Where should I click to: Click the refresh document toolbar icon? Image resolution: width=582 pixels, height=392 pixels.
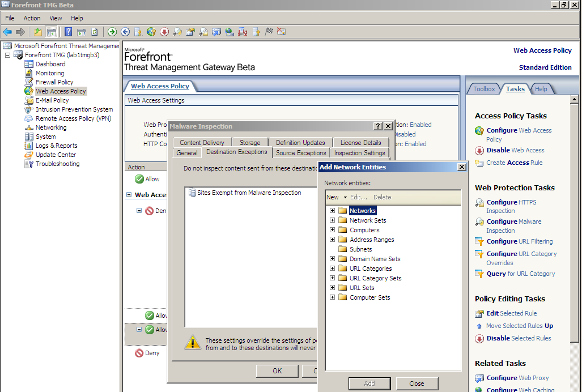tap(95, 32)
